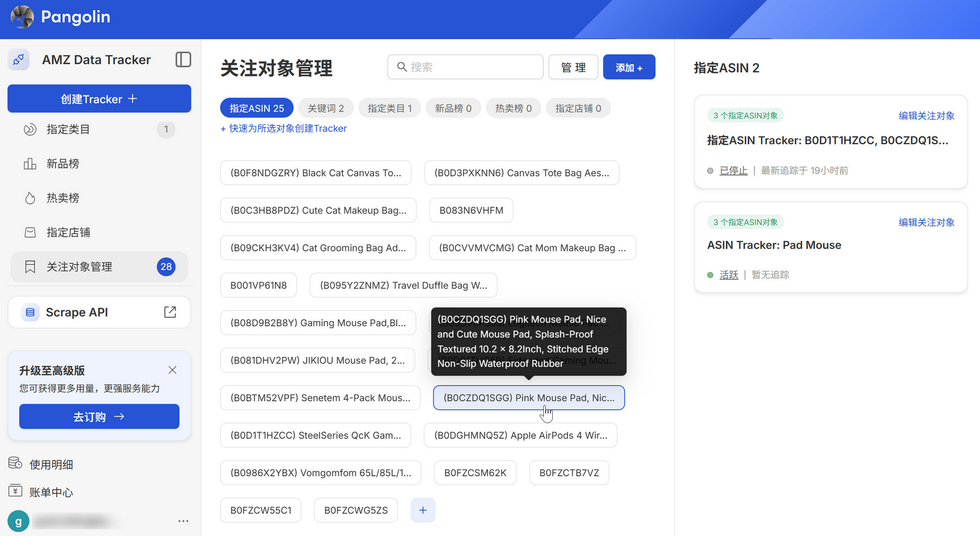Switch to the 关键词 2 tab
This screenshot has width=980, height=536.
(326, 108)
